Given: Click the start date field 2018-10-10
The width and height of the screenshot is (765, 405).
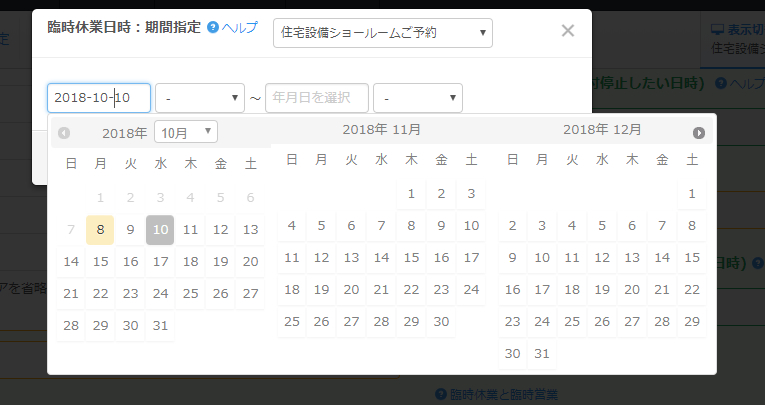Looking at the screenshot, I should [x=98, y=98].
